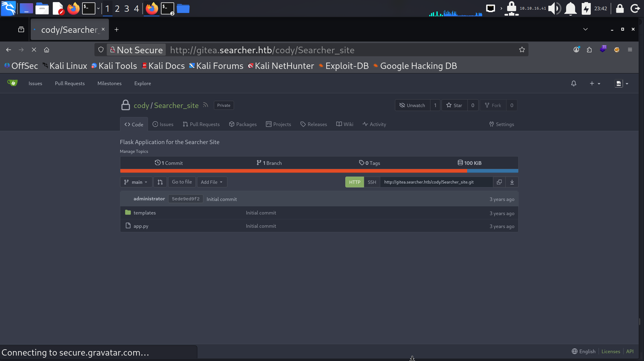Click the compare branches icon

(x=160, y=182)
